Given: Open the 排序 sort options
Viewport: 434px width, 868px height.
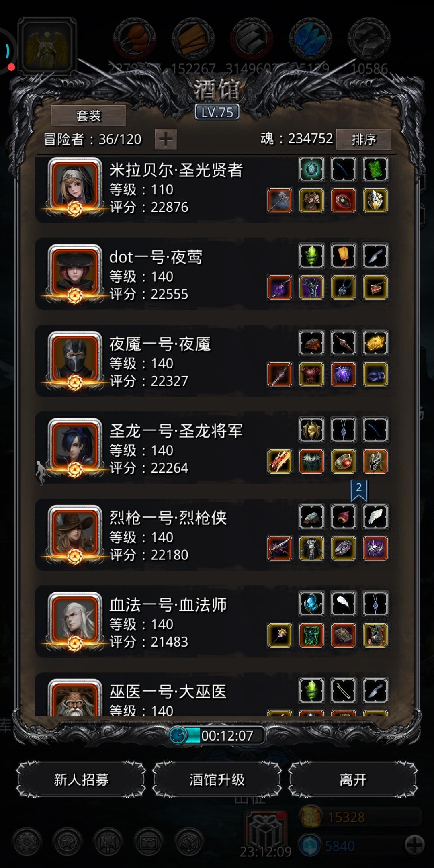Looking at the screenshot, I should tap(363, 139).
